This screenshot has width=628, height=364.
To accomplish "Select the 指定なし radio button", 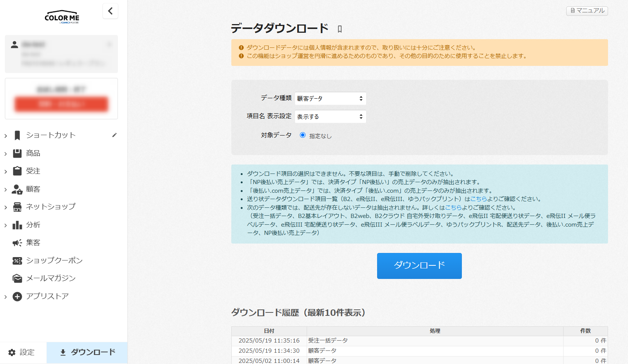I will (303, 135).
